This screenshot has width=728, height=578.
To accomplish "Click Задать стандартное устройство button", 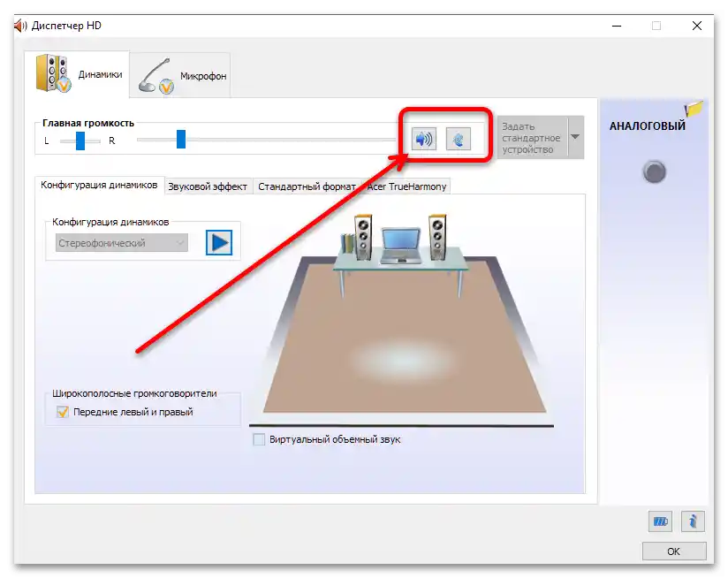I will (x=533, y=137).
